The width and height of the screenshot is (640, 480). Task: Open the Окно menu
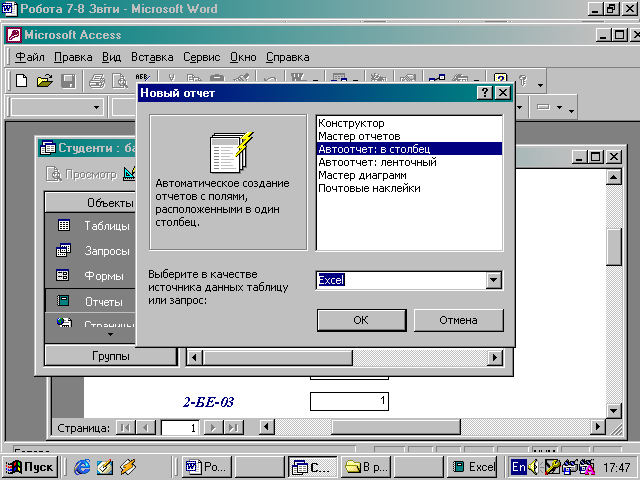pos(243,57)
